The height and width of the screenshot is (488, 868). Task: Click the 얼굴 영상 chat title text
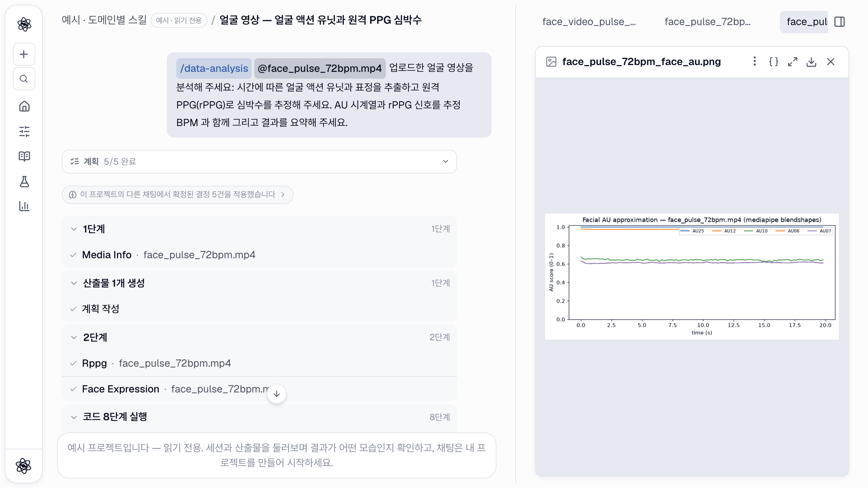coord(320,20)
